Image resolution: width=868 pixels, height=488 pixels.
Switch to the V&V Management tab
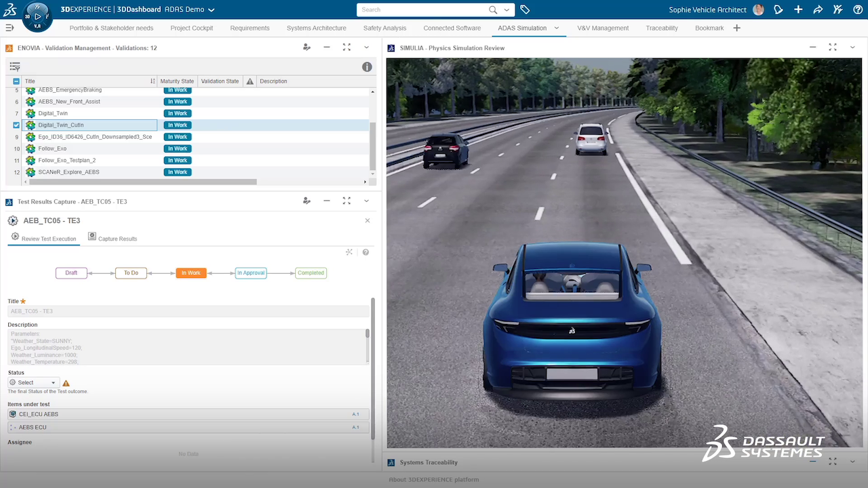click(x=603, y=28)
